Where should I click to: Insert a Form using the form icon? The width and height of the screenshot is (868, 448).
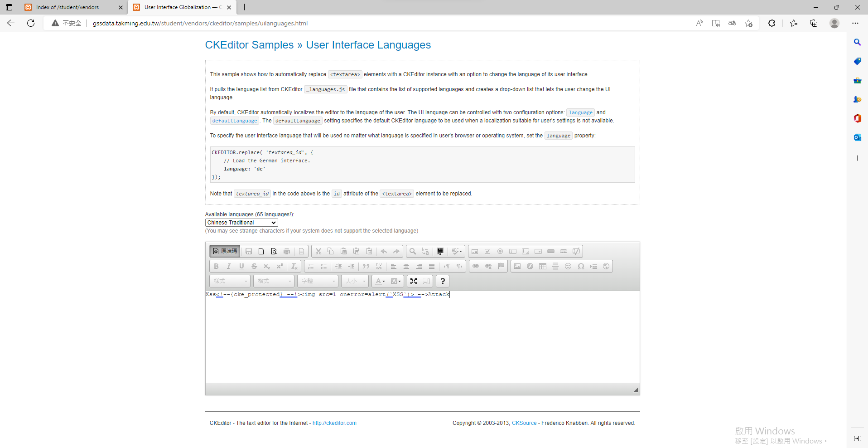(475, 251)
